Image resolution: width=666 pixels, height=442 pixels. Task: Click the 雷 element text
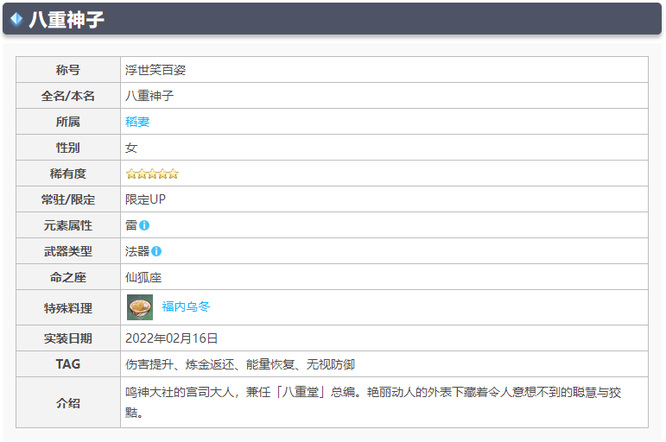pos(131,225)
